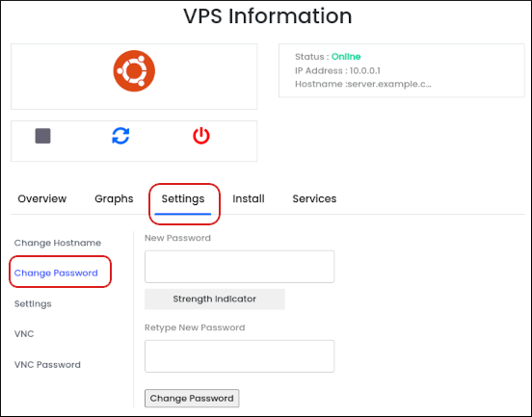Restart the VPS using the blue refresh icon
Screen dimensions: 532x417
coord(120,136)
